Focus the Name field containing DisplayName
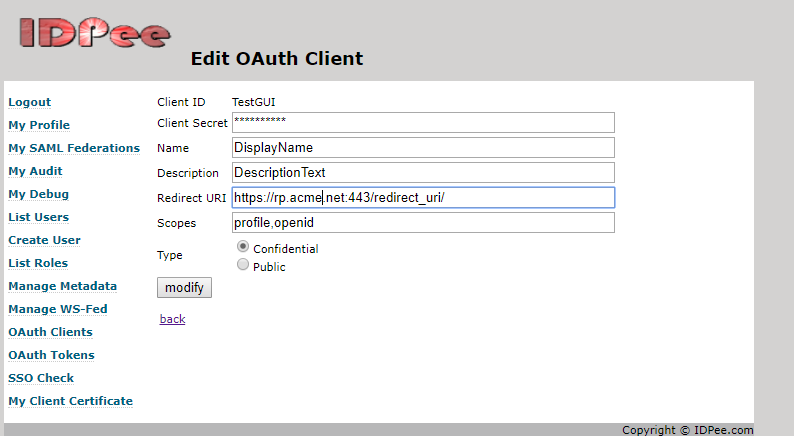The width and height of the screenshot is (794, 436). 423,147
